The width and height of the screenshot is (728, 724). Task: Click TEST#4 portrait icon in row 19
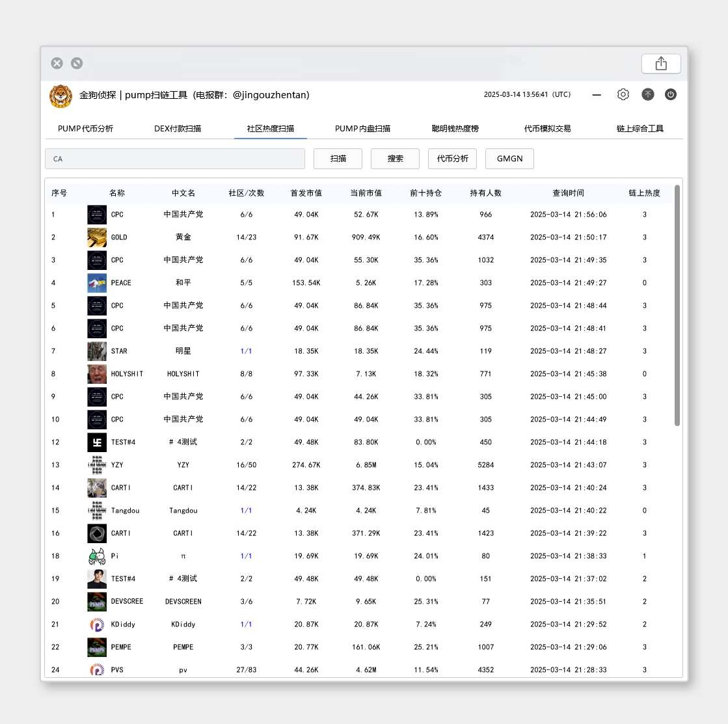97,579
